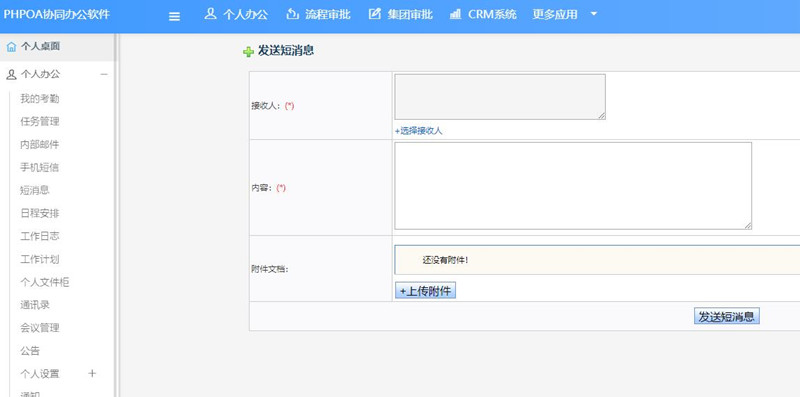Click the home icon beside 个人桌面
This screenshot has height=397, width=800.
(x=11, y=47)
